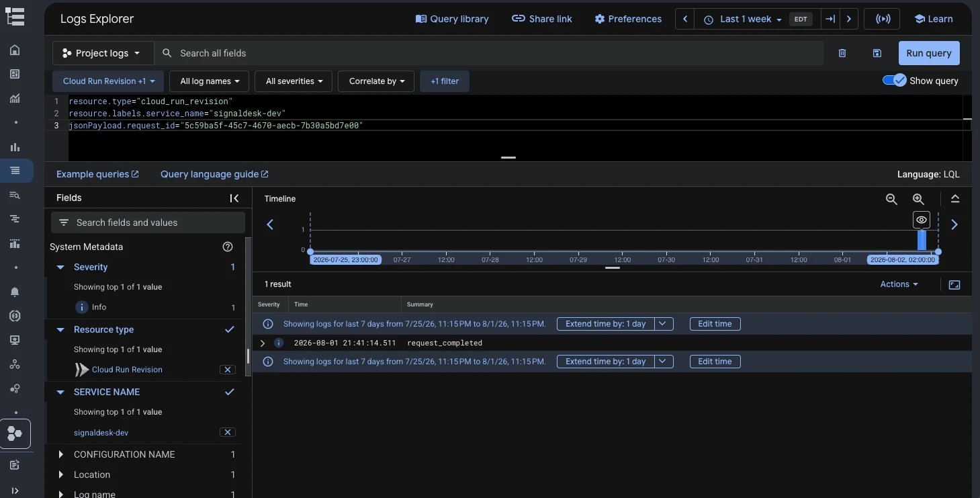The width and height of the screenshot is (980, 498).
Task: Delete the query using the trash icon
Action: tap(842, 53)
